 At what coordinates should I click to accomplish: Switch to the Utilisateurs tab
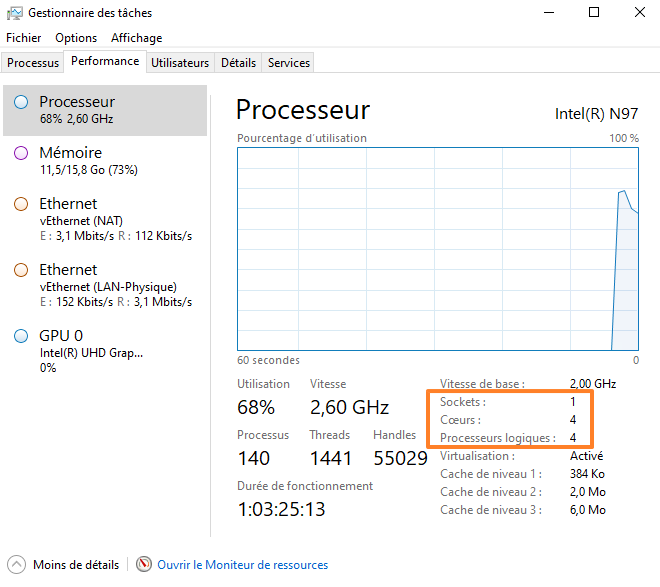click(180, 62)
